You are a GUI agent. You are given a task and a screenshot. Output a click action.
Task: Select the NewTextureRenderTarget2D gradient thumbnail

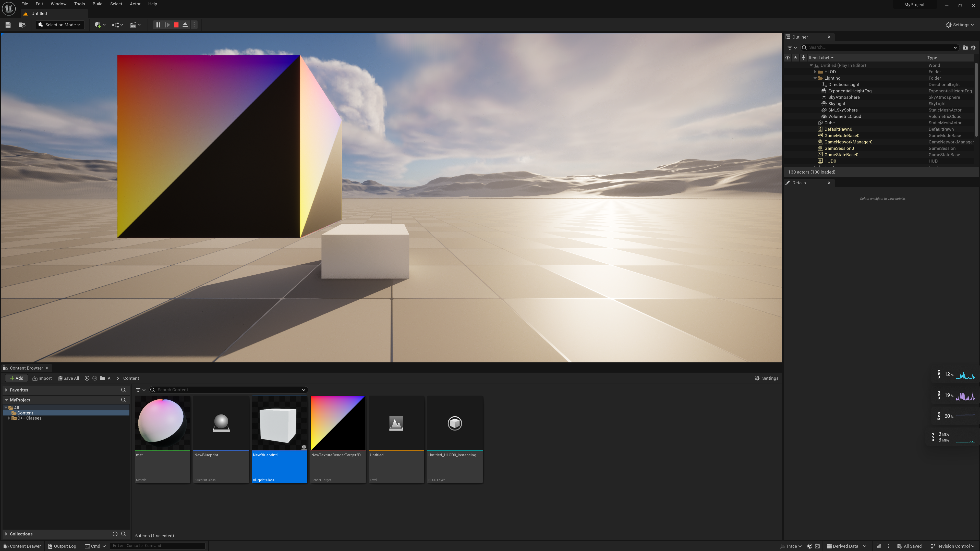pyautogui.click(x=337, y=423)
